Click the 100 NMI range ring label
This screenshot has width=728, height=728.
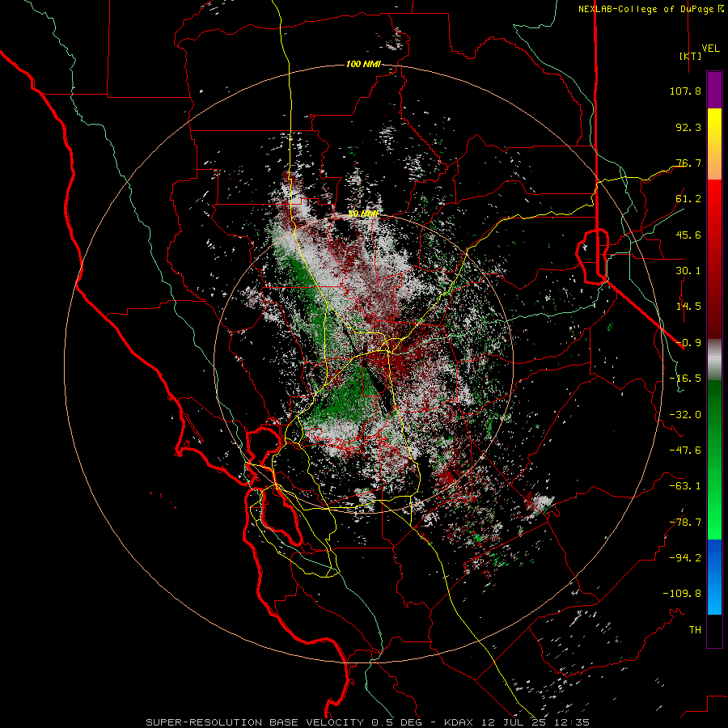pyautogui.click(x=363, y=64)
